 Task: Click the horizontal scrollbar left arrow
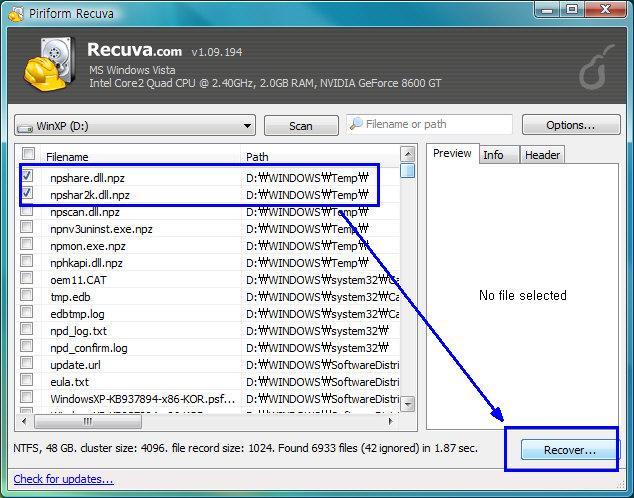[24, 421]
